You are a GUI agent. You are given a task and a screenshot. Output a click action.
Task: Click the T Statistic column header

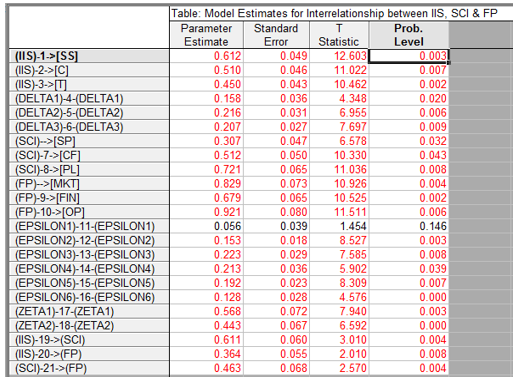339,35
